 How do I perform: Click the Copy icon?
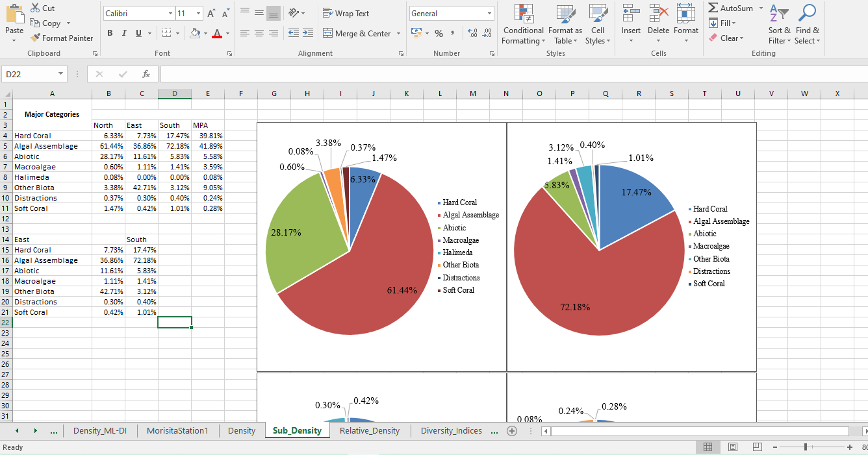pyautogui.click(x=35, y=23)
